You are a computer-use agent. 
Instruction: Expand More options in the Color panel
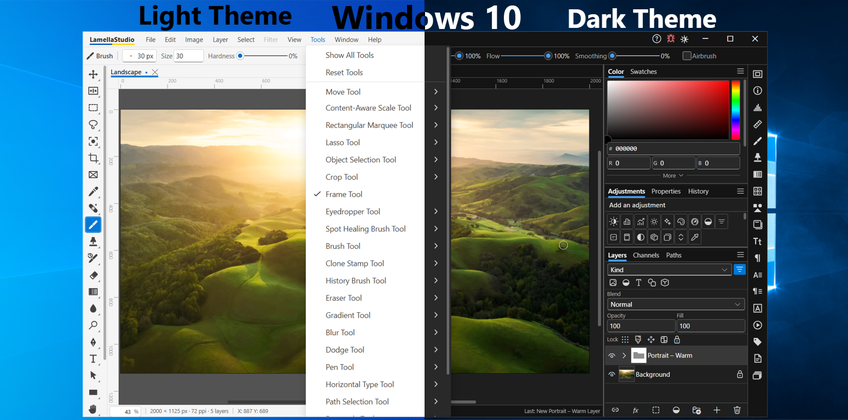pos(673,176)
